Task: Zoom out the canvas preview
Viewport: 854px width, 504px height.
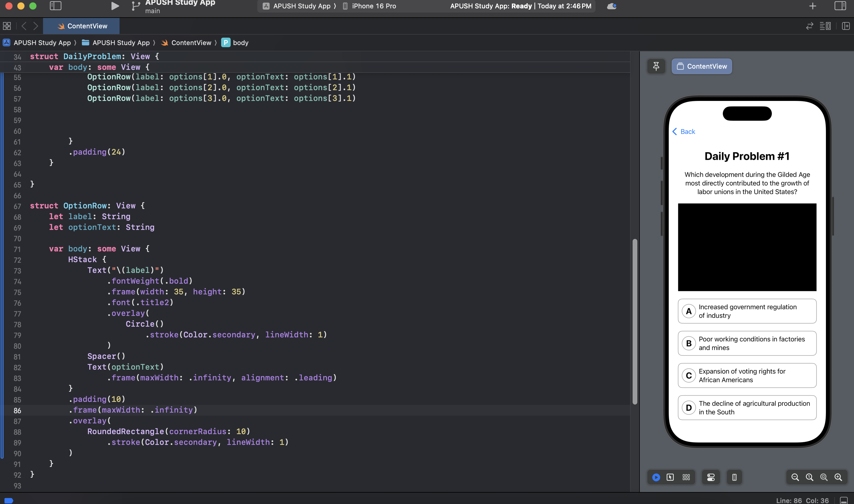Action: tap(795, 477)
